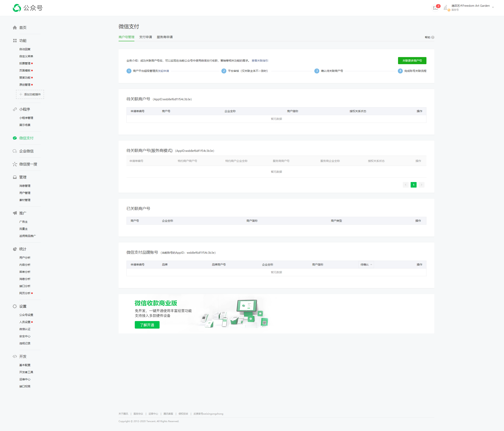Click the 微信搜一搜 spark icon
The width and height of the screenshot is (504, 431).
pos(15,164)
